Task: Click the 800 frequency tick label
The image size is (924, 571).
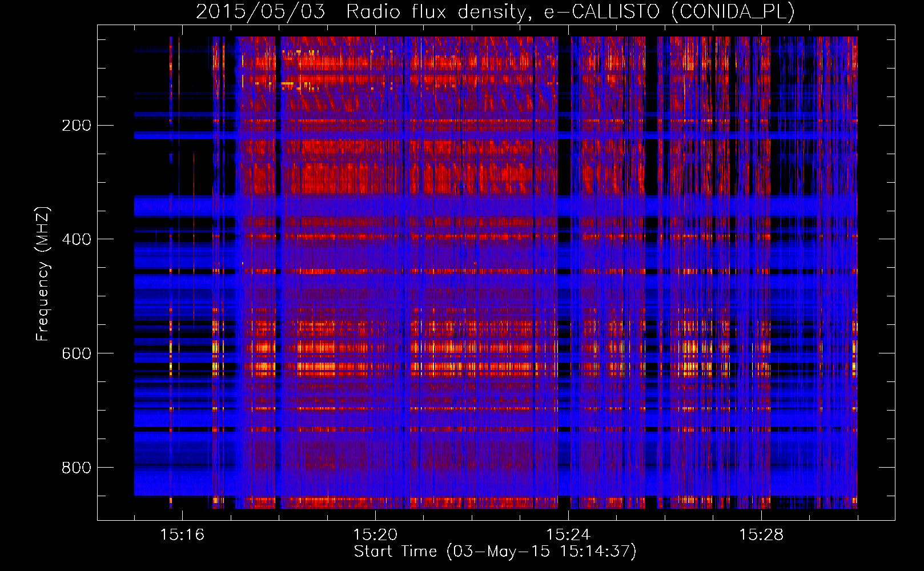Action: (x=76, y=468)
